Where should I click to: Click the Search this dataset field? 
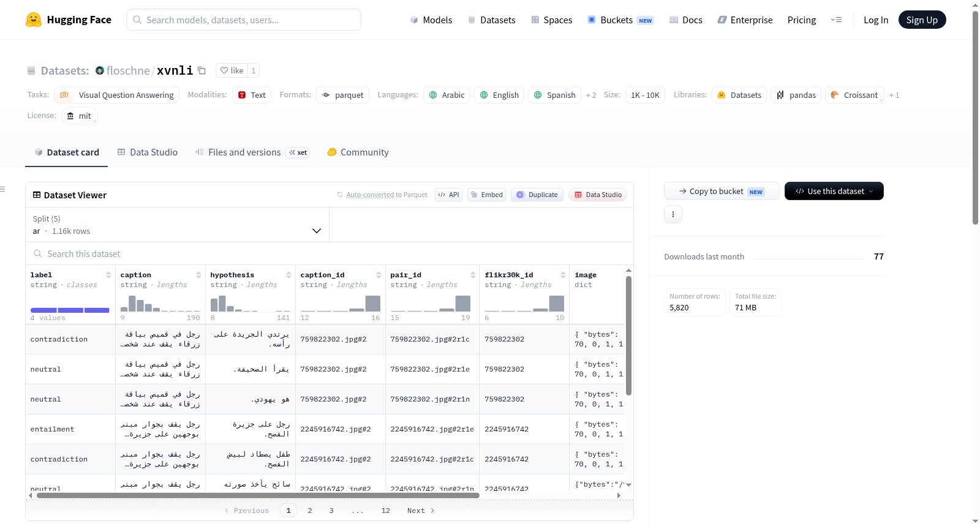point(330,253)
